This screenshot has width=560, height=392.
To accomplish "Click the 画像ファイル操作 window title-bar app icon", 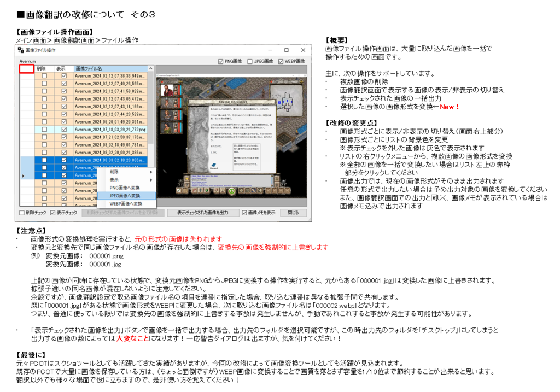I will 21,50.
